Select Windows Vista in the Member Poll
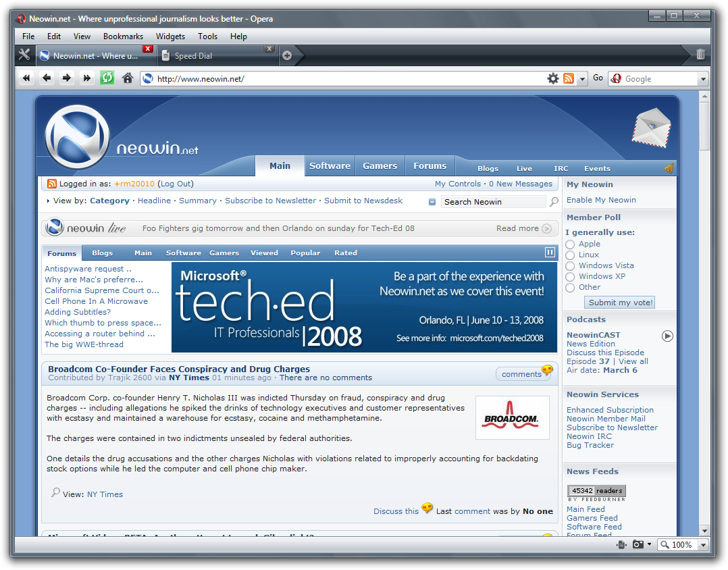The image size is (728, 570). (570, 265)
